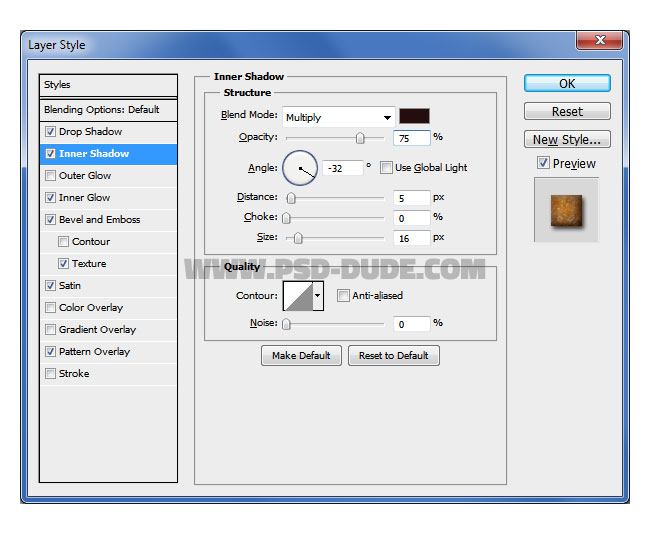
Task: Toggle the Use Global Light checkbox
Action: pyautogui.click(x=386, y=168)
